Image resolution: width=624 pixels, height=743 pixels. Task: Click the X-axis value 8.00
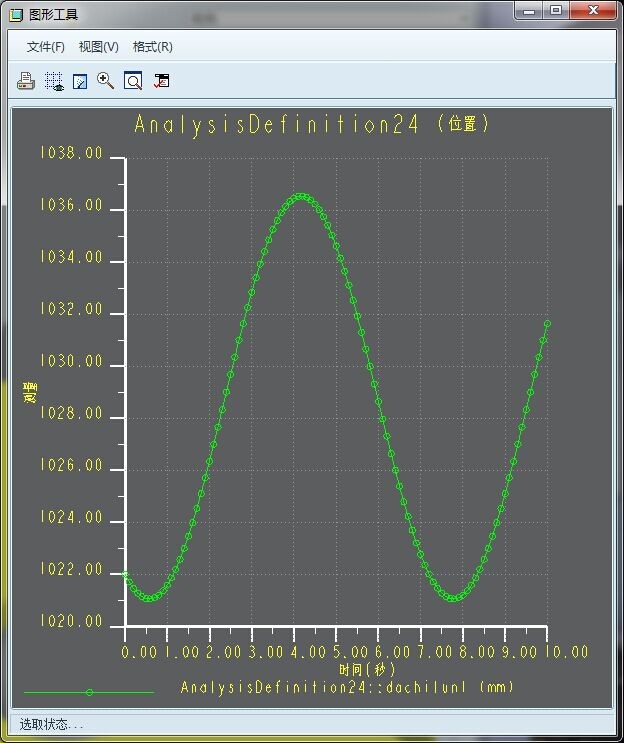pyautogui.click(x=477, y=652)
